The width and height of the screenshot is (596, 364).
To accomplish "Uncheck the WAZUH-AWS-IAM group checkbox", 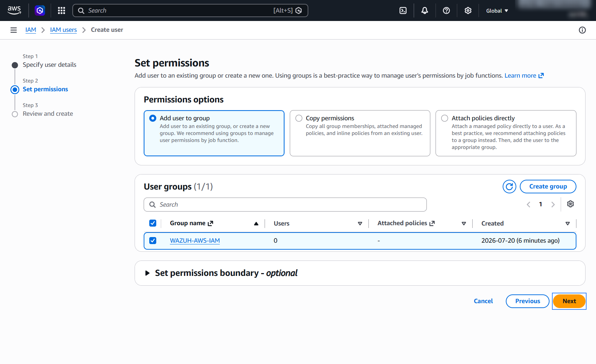I will click(153, 241).
